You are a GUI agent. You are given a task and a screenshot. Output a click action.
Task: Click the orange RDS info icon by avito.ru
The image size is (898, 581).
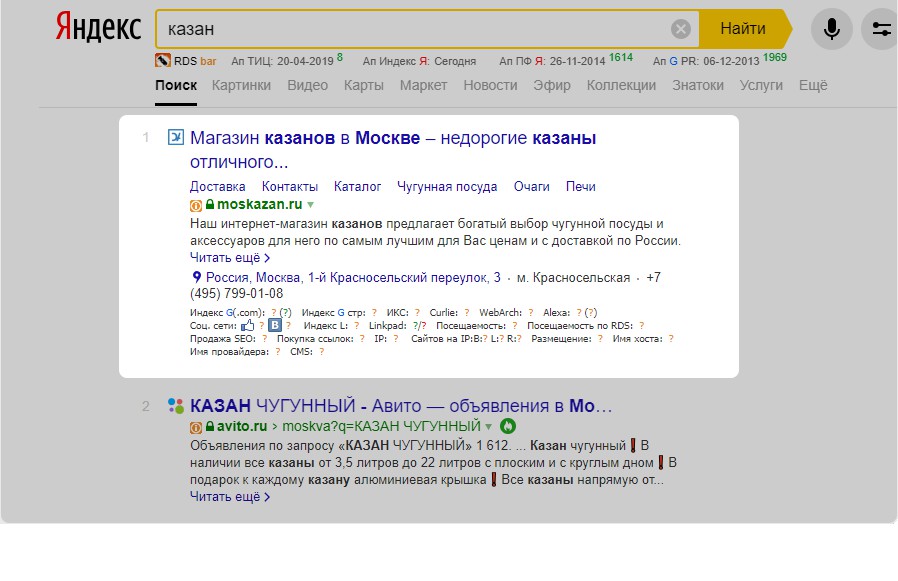(x=196, y=427)
